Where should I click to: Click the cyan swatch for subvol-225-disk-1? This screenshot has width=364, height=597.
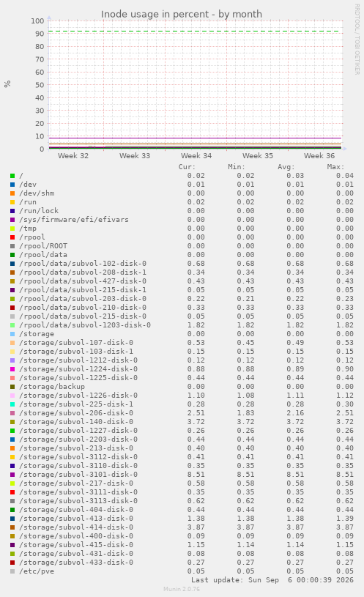(12, 404)
